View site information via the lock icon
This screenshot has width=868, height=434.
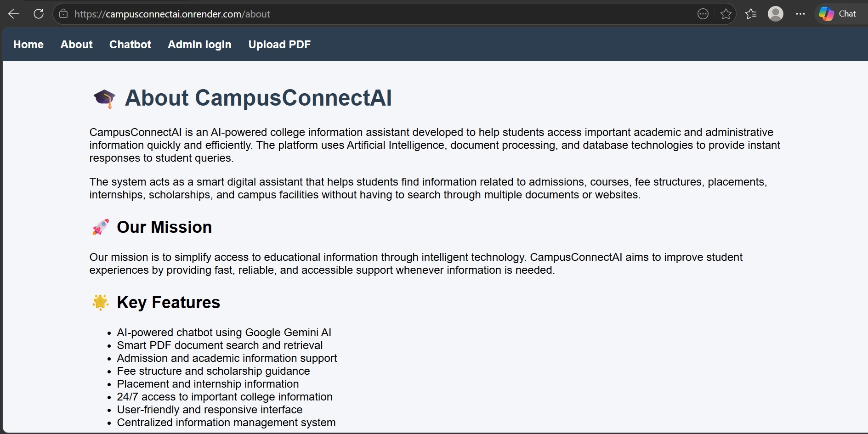[x=63, y=14]
